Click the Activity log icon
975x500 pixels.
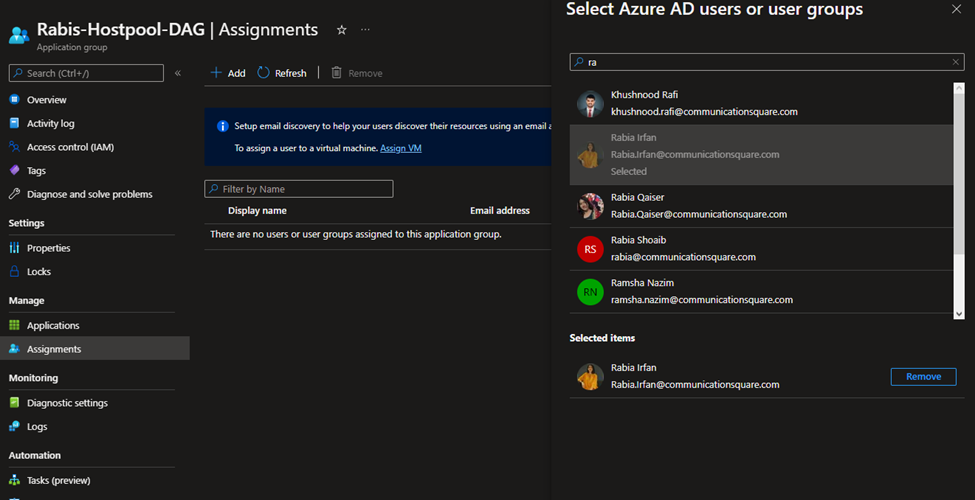(14, 123)
